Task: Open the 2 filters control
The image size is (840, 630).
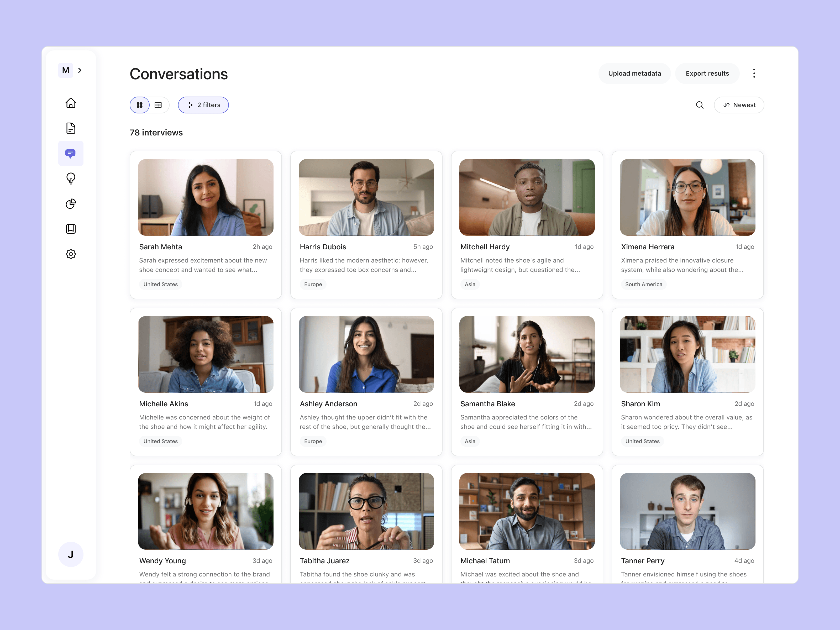Action: [x=203, y=105]
